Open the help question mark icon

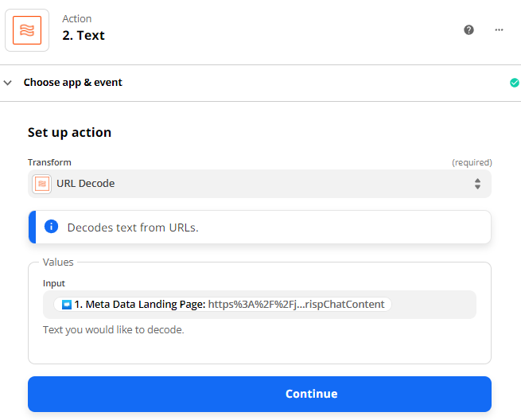(x=469, y=30)
